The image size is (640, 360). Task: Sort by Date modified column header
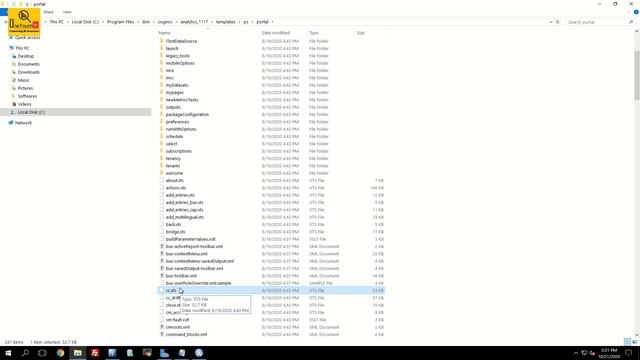click(x=276, y=33)
